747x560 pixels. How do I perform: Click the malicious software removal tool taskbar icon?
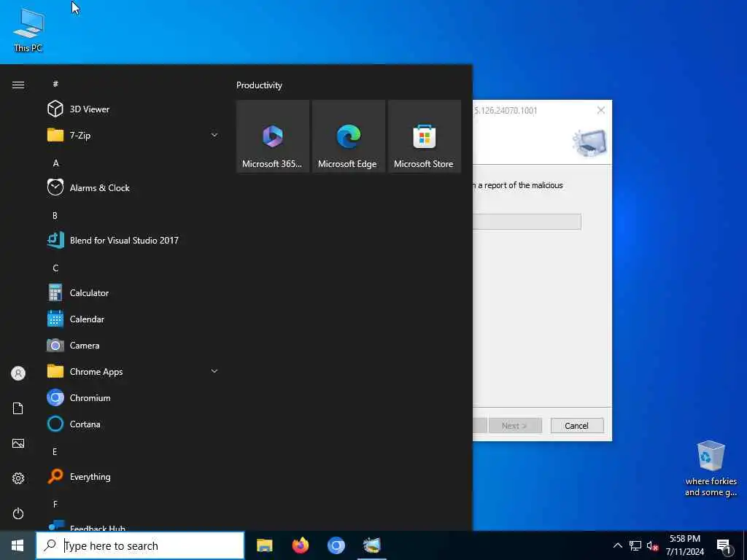[371, 545]
